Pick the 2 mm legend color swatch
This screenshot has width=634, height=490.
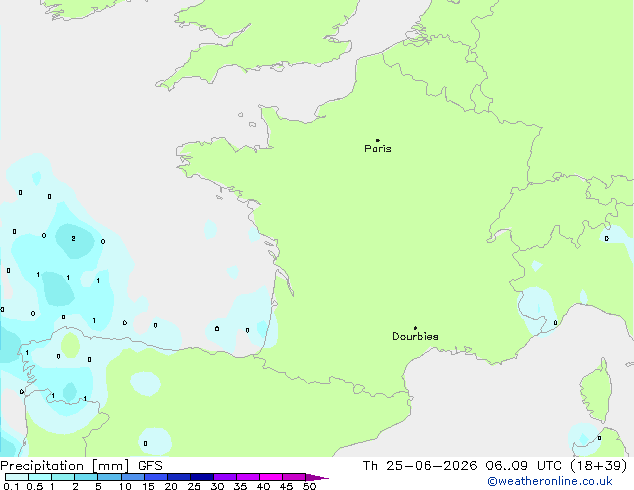click(x=86, y=477)
